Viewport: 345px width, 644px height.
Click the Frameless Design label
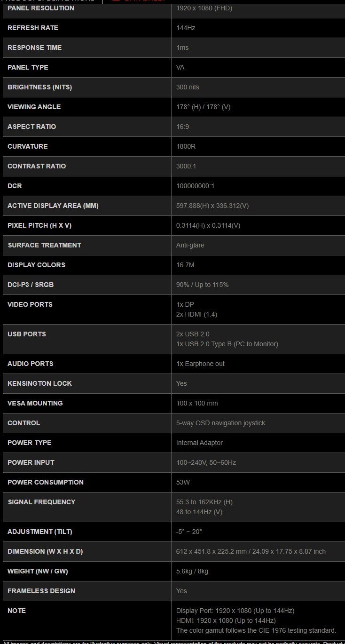(41, 591)
